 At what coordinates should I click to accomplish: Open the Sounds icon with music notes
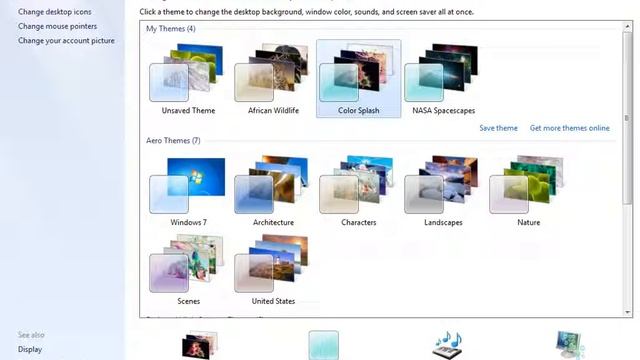point(448,345)
